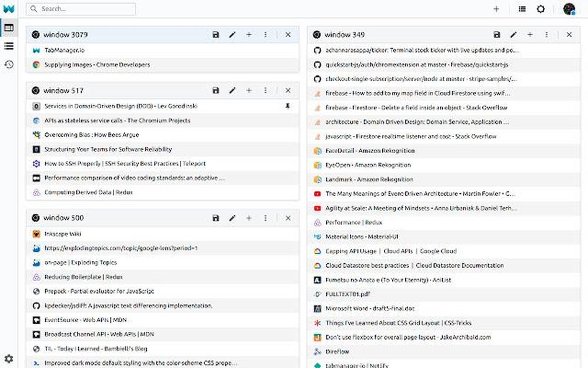The width and height of the screenshot is (588, 368).
Task: Open TabManager settings via the top-bar gear
Action: [541, 9]
